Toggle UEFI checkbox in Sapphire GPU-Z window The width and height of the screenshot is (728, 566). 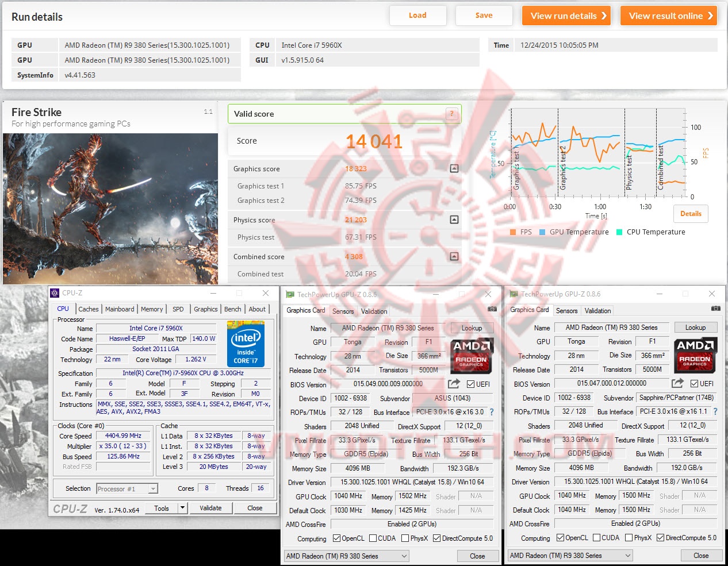pyautogui.click(x=695, y=383)
